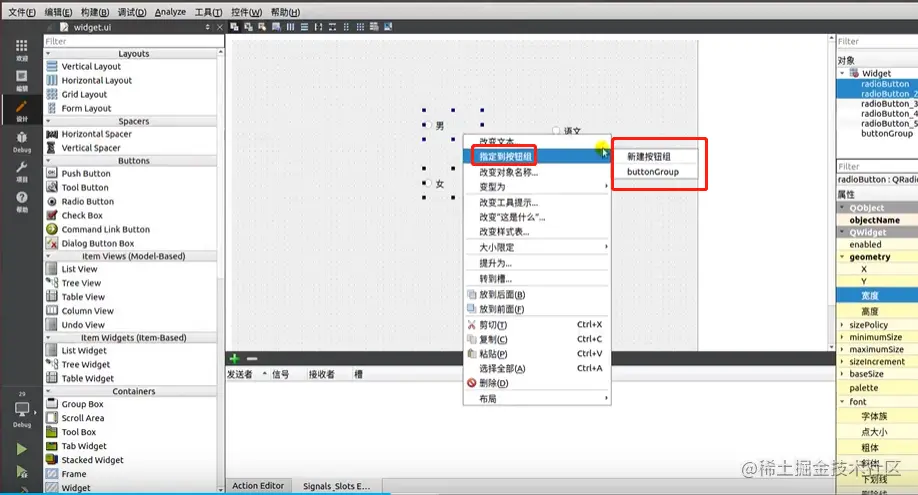The height and width of the screenshot is (495, 918).
Task: Select the Edit Buddies toolbar icon
Action: pos(262,27)
